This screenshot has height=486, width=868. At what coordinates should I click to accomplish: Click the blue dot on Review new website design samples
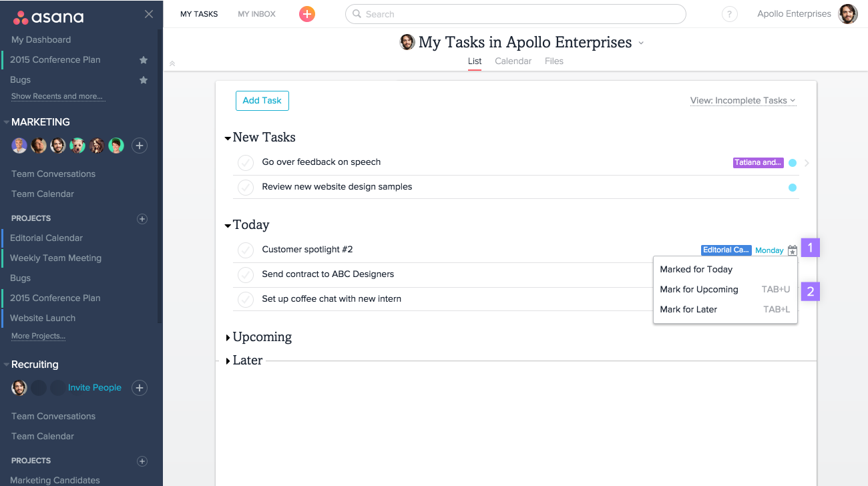click(x=793, y=188)
